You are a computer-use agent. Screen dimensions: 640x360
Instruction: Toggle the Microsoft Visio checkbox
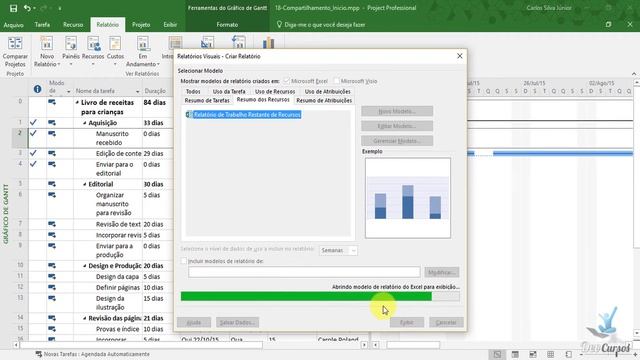point(336,81)
